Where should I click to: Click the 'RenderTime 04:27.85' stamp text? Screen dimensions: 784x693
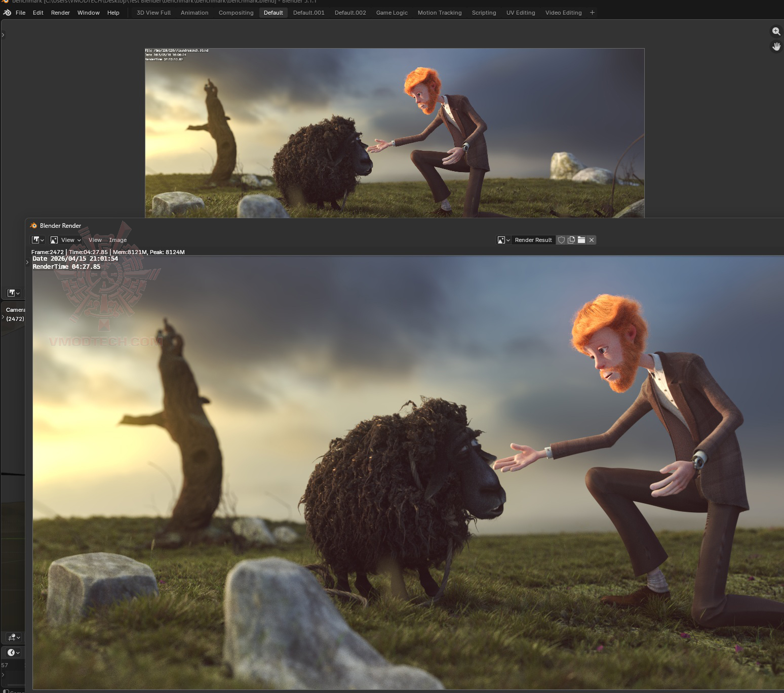(66, 267)
